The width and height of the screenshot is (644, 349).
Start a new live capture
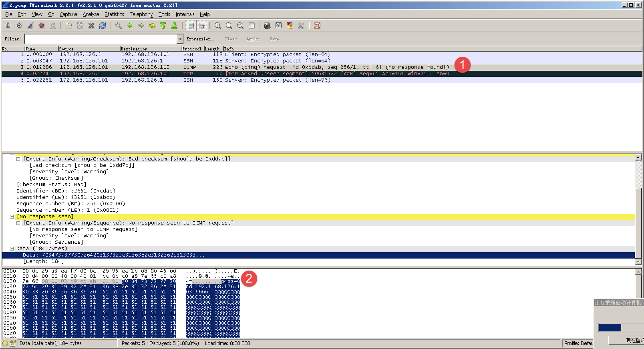tap(30, 26)
